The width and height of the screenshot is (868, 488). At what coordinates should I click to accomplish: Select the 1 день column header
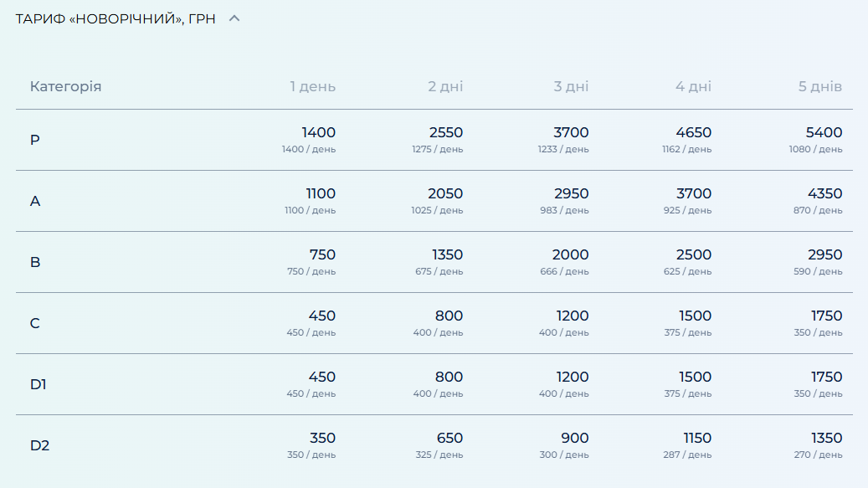click(312, 86)
